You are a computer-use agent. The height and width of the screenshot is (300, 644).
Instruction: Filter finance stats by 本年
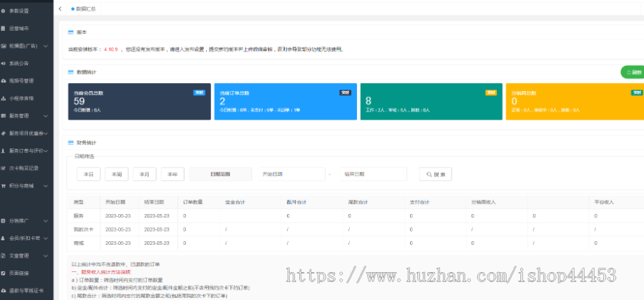172,174
